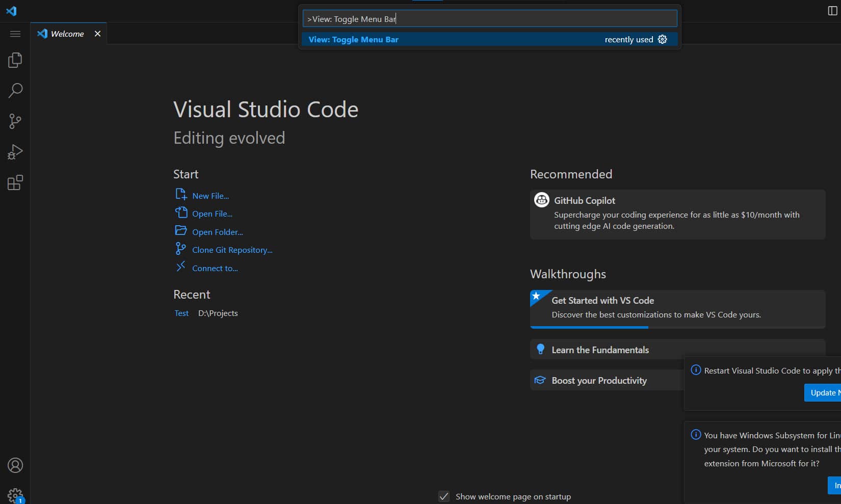Click the Open Folder icon
Viewport: 841px width, 504px height.
[181, 230]
